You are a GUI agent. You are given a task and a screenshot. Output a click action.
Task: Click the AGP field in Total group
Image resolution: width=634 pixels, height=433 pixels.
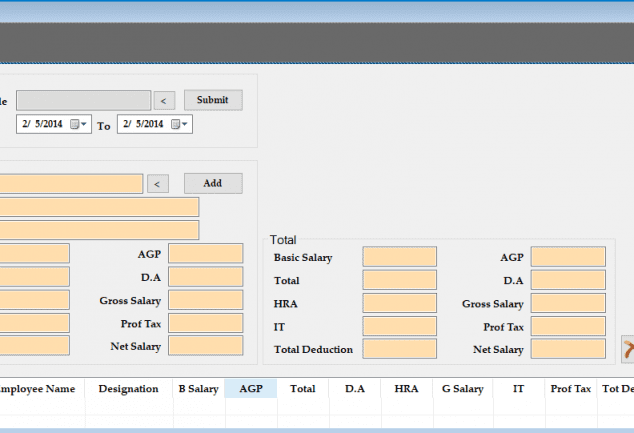point(568,257)
